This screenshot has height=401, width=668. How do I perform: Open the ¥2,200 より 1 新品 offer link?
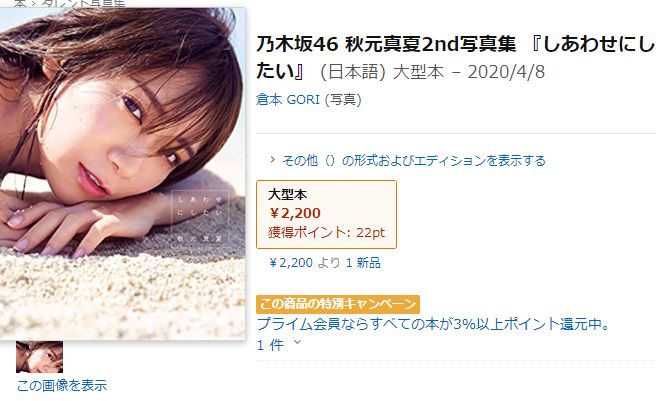click(325, 263)
